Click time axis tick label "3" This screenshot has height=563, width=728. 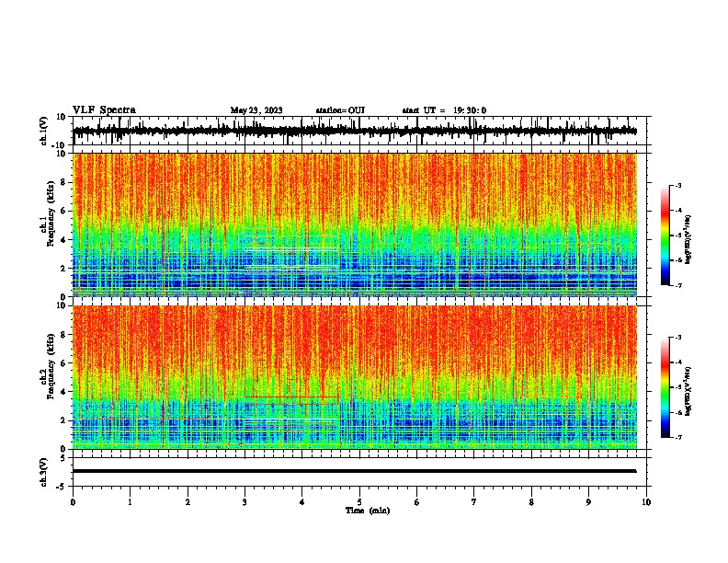245,502
